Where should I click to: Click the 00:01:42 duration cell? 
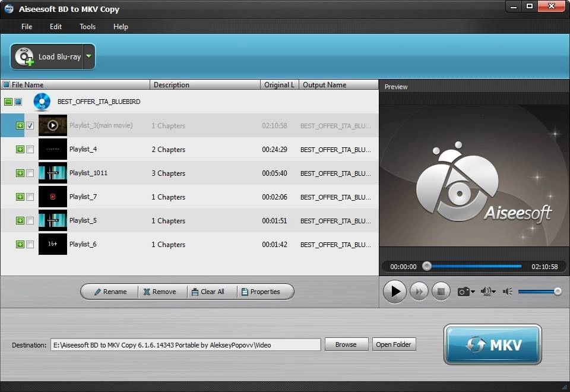point(274,245)
